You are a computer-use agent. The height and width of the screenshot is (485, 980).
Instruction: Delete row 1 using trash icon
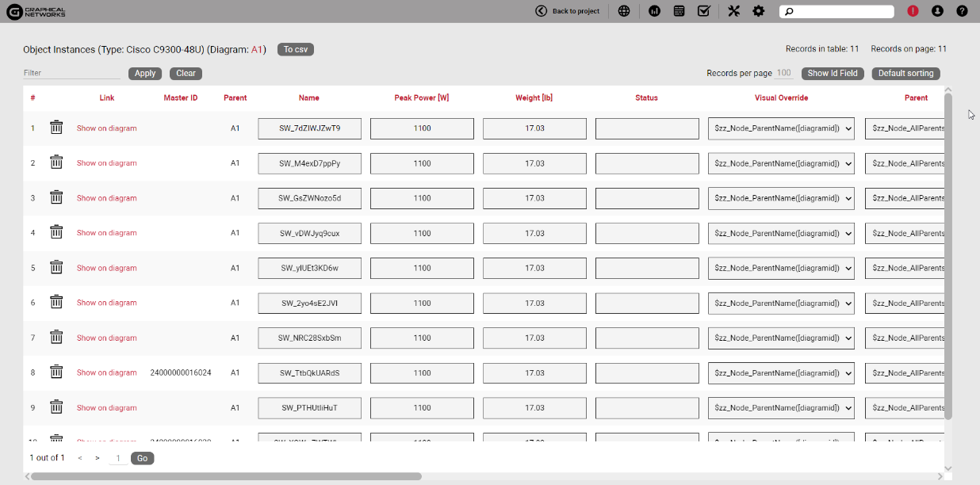point(56,128)
